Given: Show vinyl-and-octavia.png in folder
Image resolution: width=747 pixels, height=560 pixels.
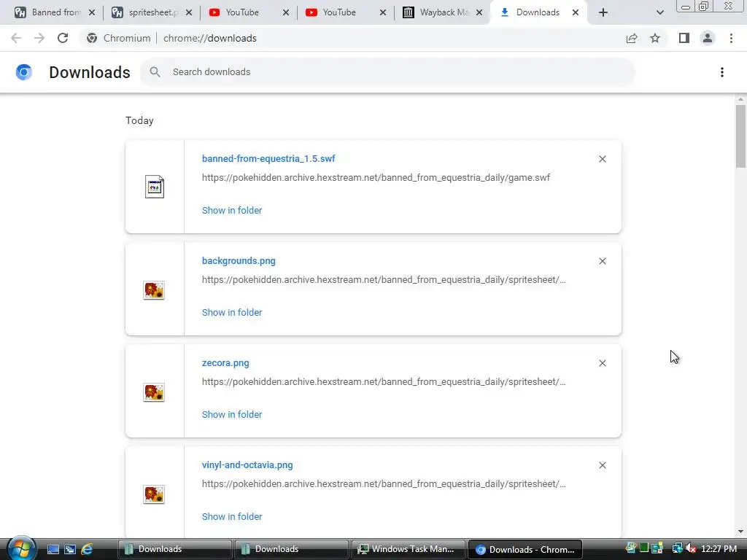Looking at the screenshot, I should 232,517.
